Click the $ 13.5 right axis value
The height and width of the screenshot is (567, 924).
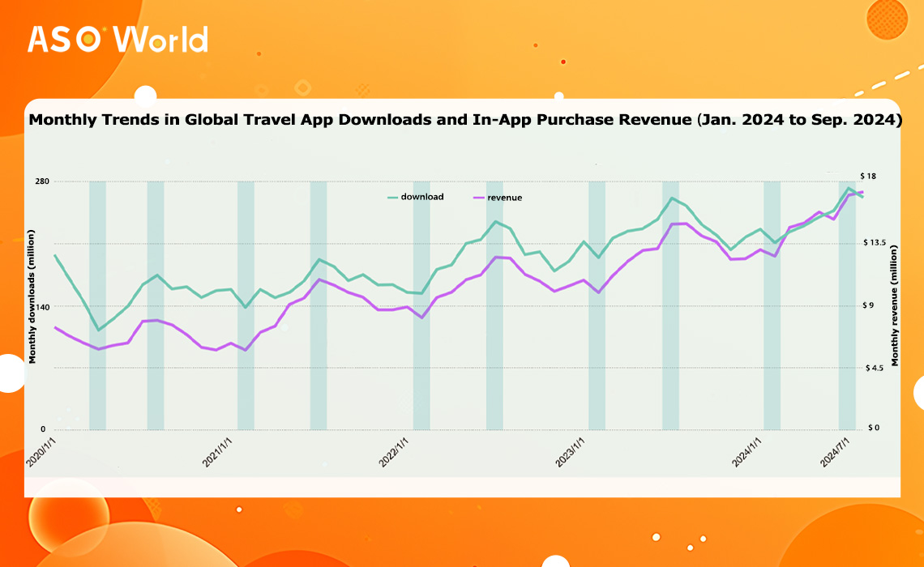[x=873, y=242]
